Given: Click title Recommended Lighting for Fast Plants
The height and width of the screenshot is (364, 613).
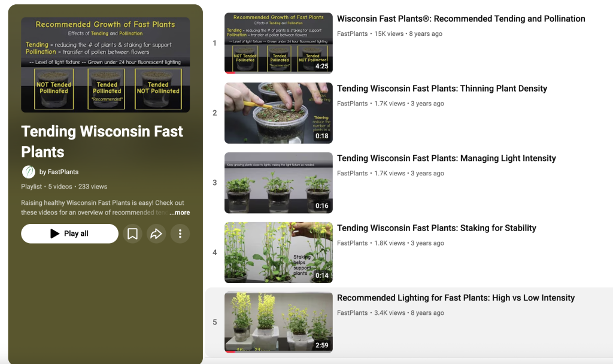Looking at the screenshot, I should point(456,298).
